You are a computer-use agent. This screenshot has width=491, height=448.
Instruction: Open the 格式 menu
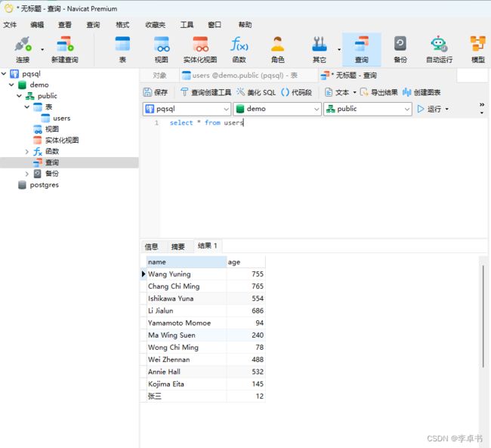122,25
